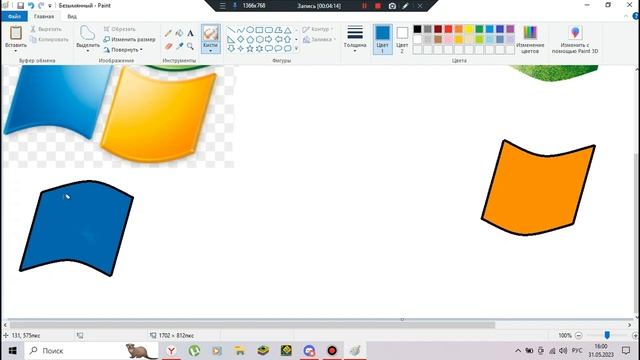The image size is (640, 360).
Task: Open the Select (Выделить) dropdown arrow
Action: [x=88, y=51]
